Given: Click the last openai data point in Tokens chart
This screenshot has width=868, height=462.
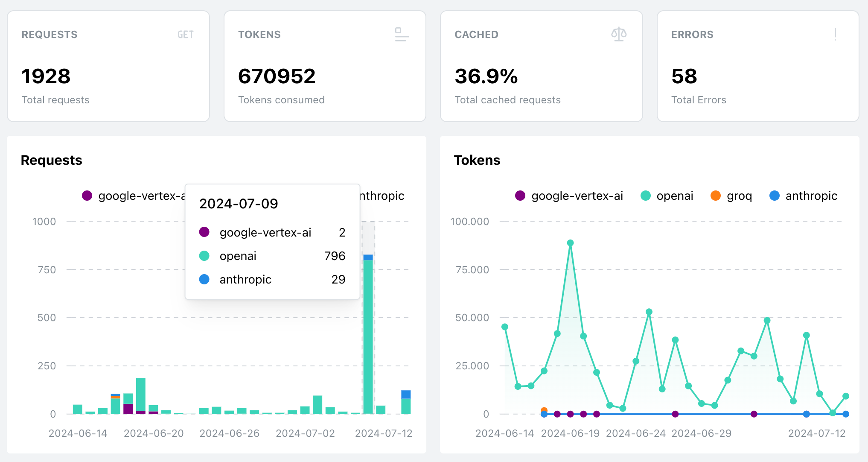Looking at the screenshot, I should (x=846, y=396).
